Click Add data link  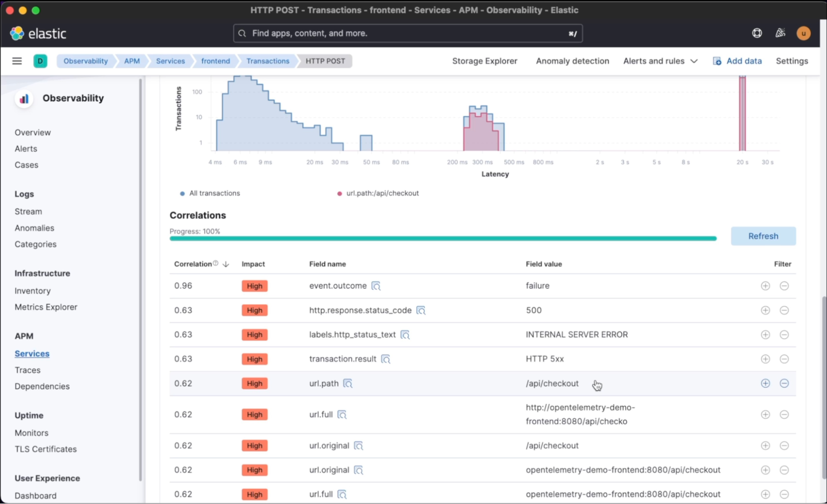point(737,61)
